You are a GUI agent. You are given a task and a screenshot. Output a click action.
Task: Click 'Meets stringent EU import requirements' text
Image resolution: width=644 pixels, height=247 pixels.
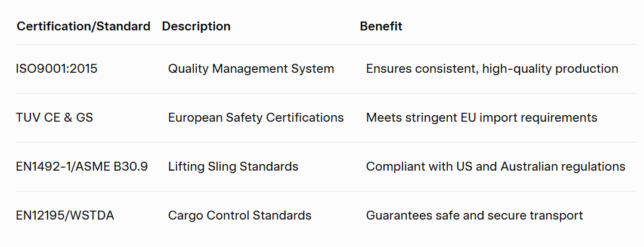[x=481, y=118]
